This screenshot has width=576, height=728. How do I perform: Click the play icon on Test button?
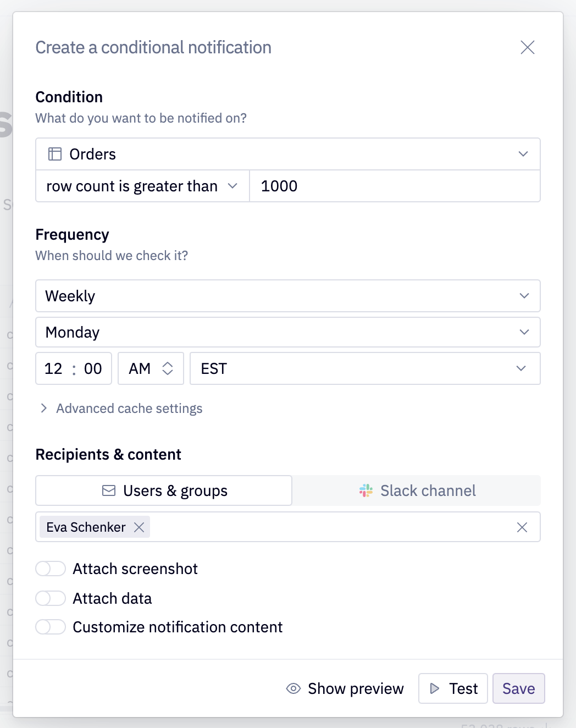435,688
